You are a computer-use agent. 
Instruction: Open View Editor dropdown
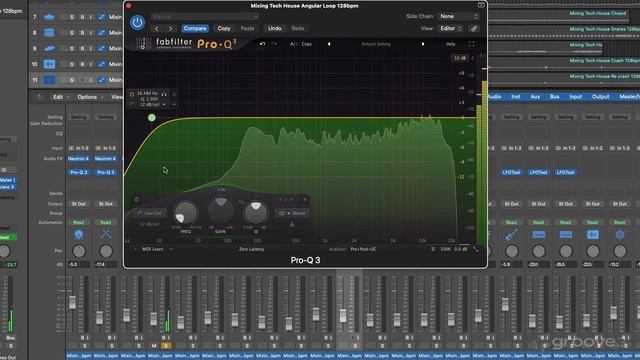point(450,29)
